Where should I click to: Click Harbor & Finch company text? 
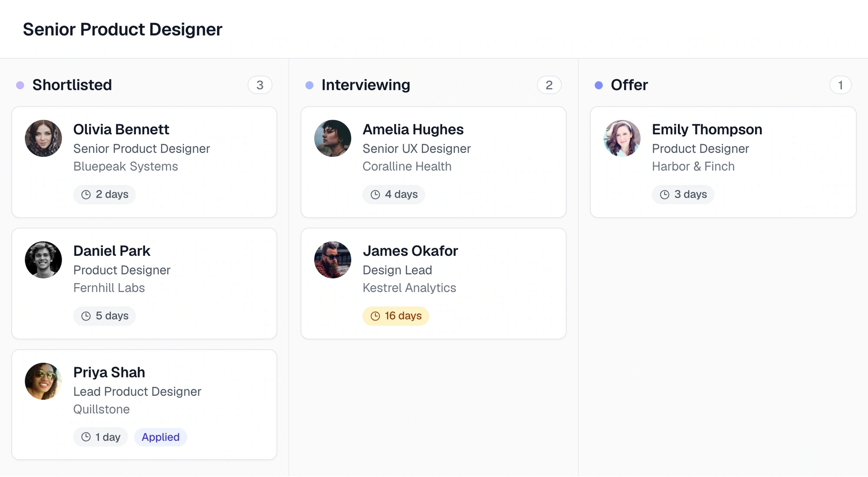coord(693,166)
